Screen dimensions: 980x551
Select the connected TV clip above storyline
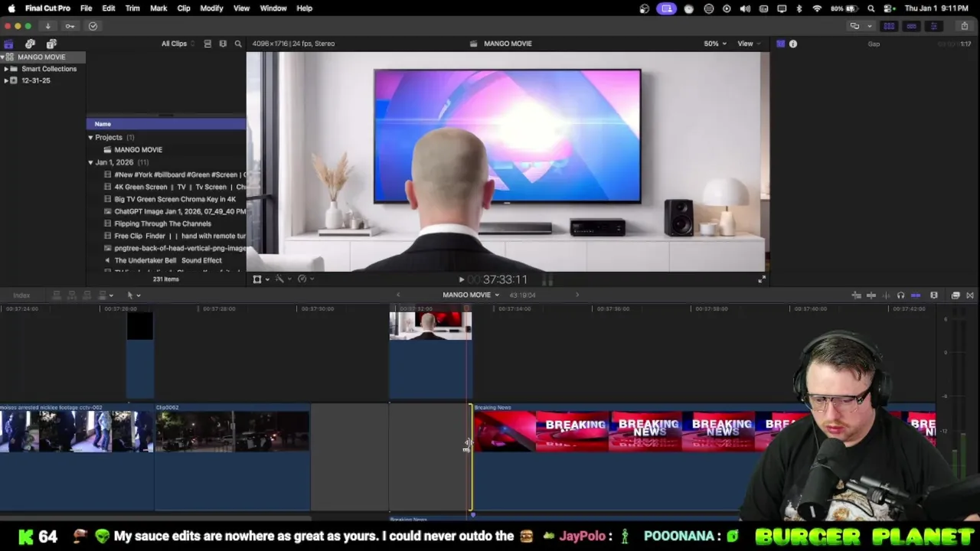point(430,354)
